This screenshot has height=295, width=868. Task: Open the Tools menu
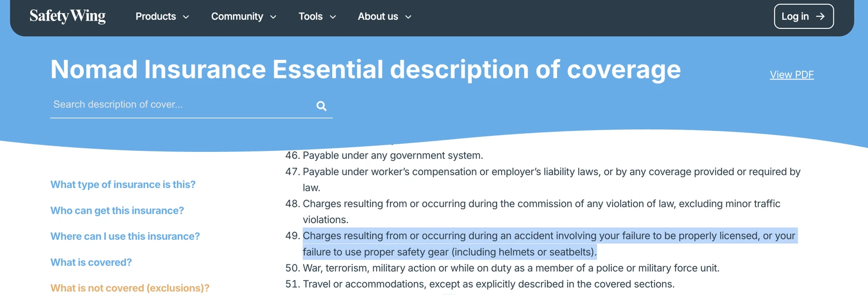pyautogui.click(x=317, y=17)
